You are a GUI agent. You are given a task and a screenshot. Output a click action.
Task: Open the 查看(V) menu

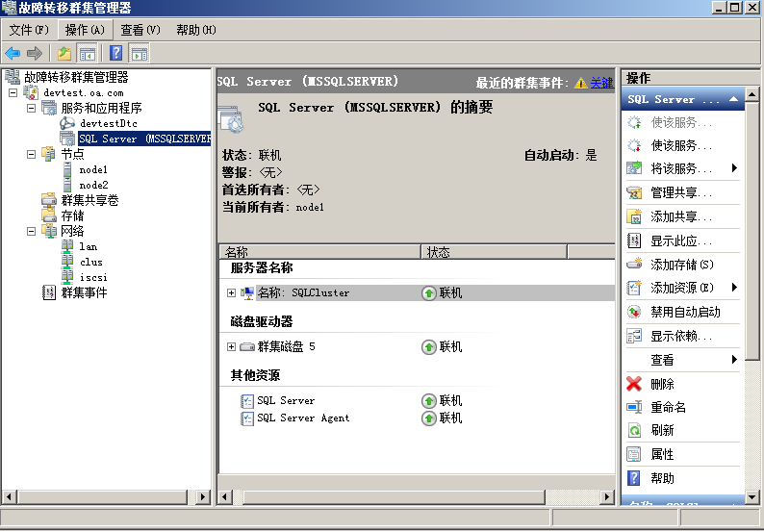(140, 30)
